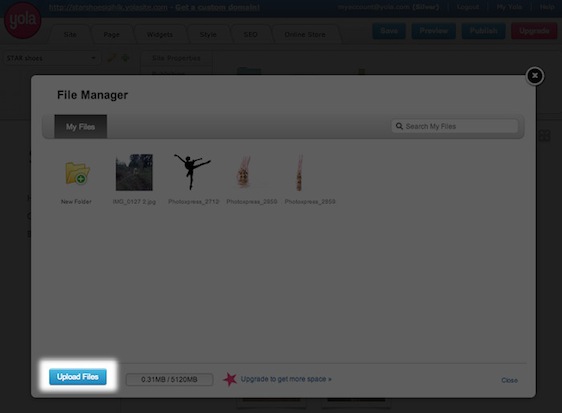The image size is (562, 413).
Task: Pick the last Photoxpress_2859 thumbnail
Action: coord(299,172)
